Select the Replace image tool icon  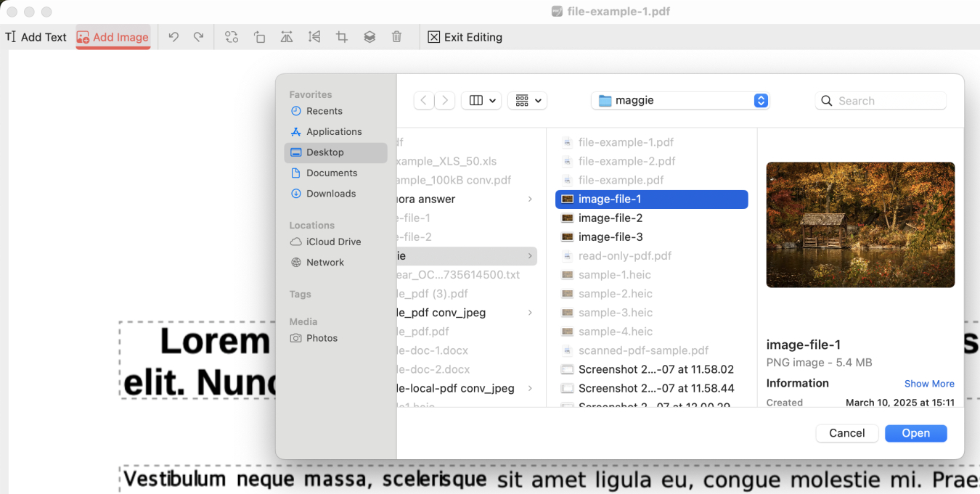[x=232, y=37]
